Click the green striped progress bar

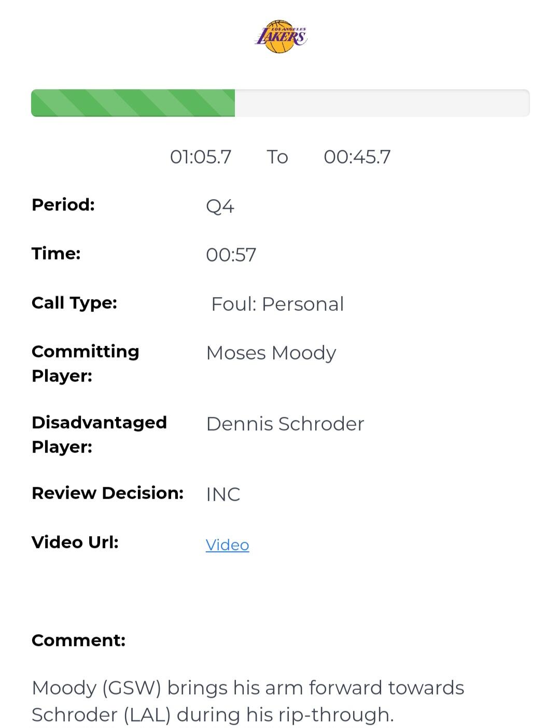(133, 103)
